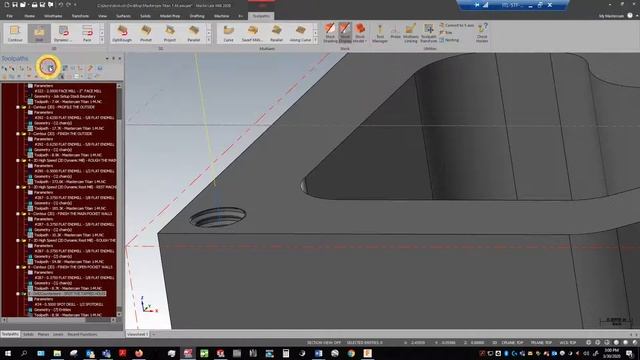The width and height of the screenshot is (640, 360).
Task: Select the Multiaxis Curve toolpath icon
Action: pos(229,33)
